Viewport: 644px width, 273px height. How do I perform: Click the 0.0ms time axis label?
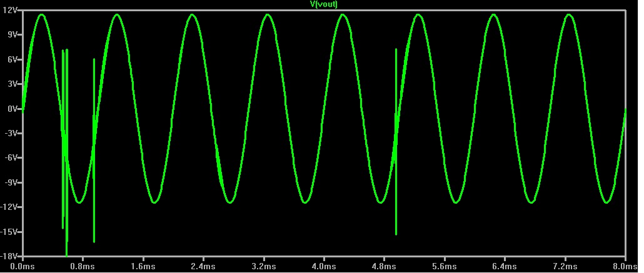(x=23, y=266)
